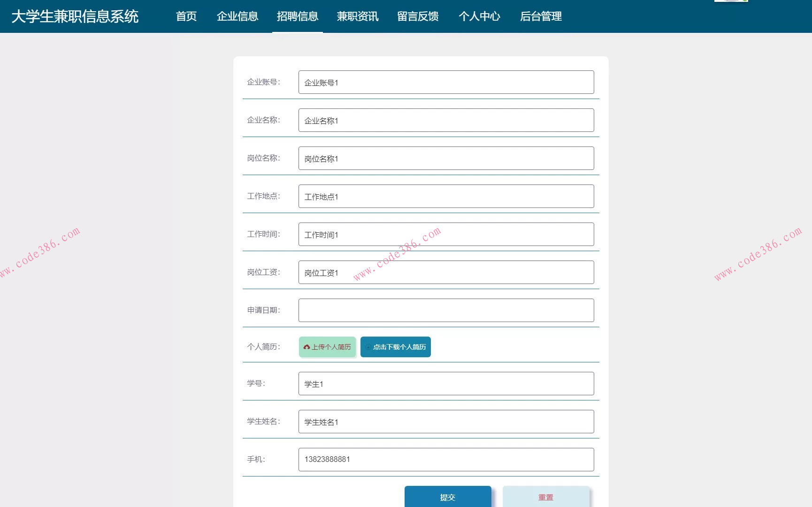
Task: Enter 后台管理 from the top navigation
Action: click(x=540, y=16)
